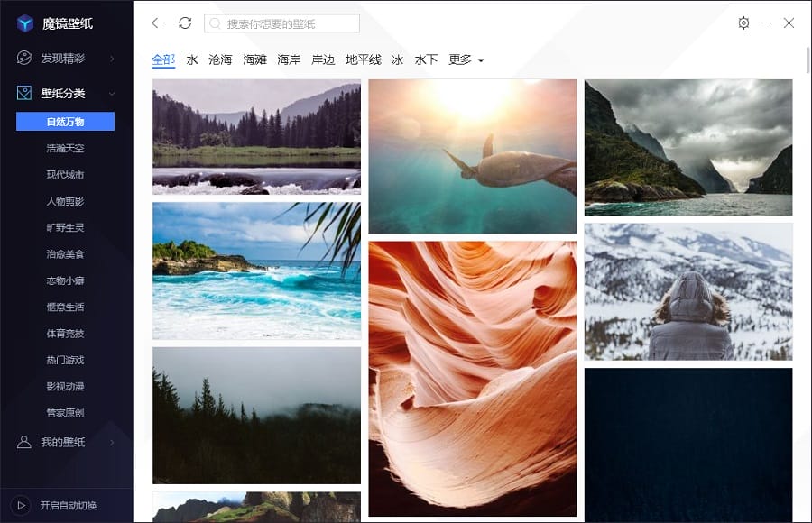The height and width of the screenshot is (523, 812).
Task: Click the play icon for 开启自动切换
Action: (x=22, y=505)
